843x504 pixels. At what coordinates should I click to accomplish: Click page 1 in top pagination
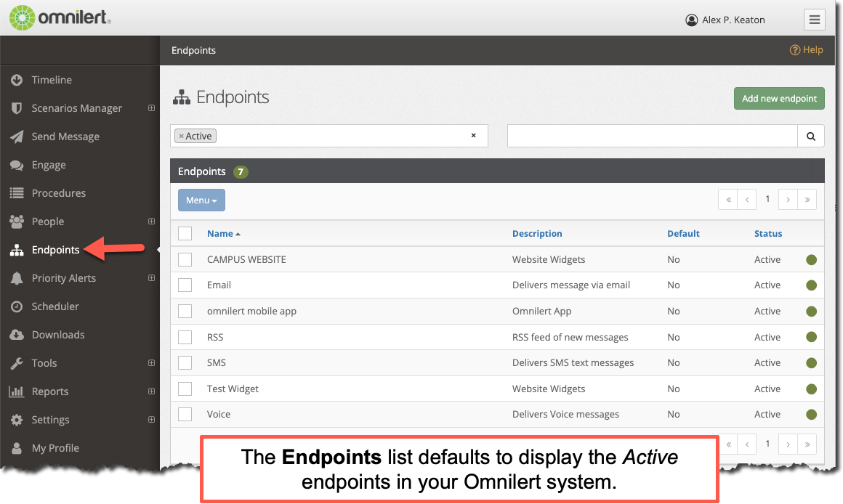[767, 199]
